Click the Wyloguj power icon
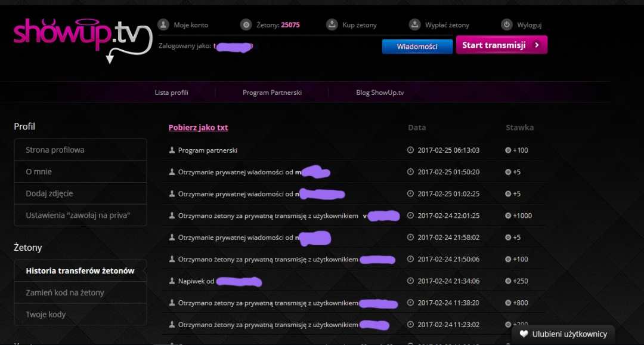The width and height of the screenshot is (644, 345). (x=506, y=24)
